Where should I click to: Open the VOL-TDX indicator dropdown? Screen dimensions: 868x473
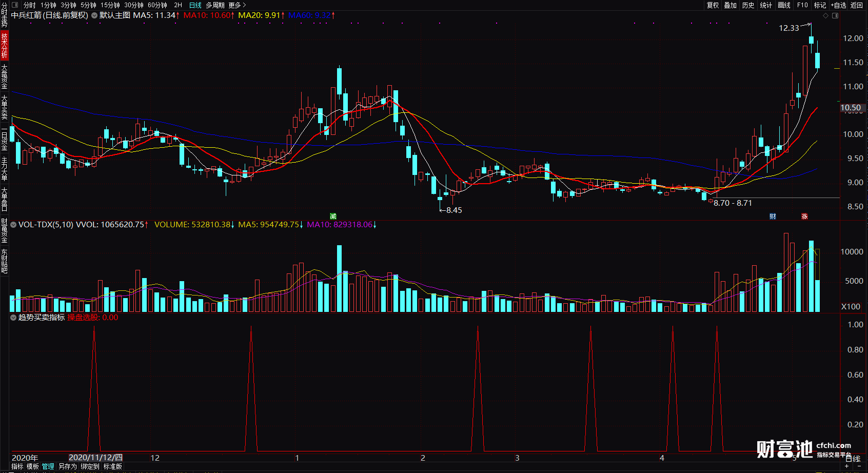tap(13, 225)
